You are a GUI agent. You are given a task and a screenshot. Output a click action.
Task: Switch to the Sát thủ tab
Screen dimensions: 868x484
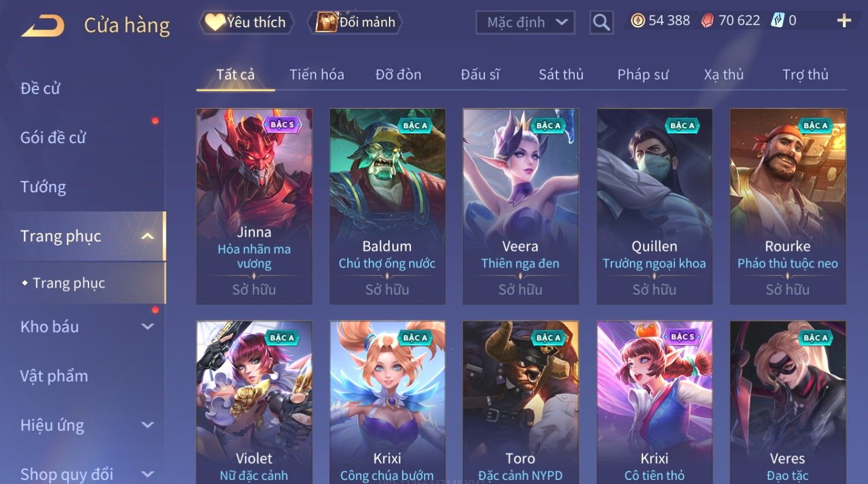click(x=561, y=75)
